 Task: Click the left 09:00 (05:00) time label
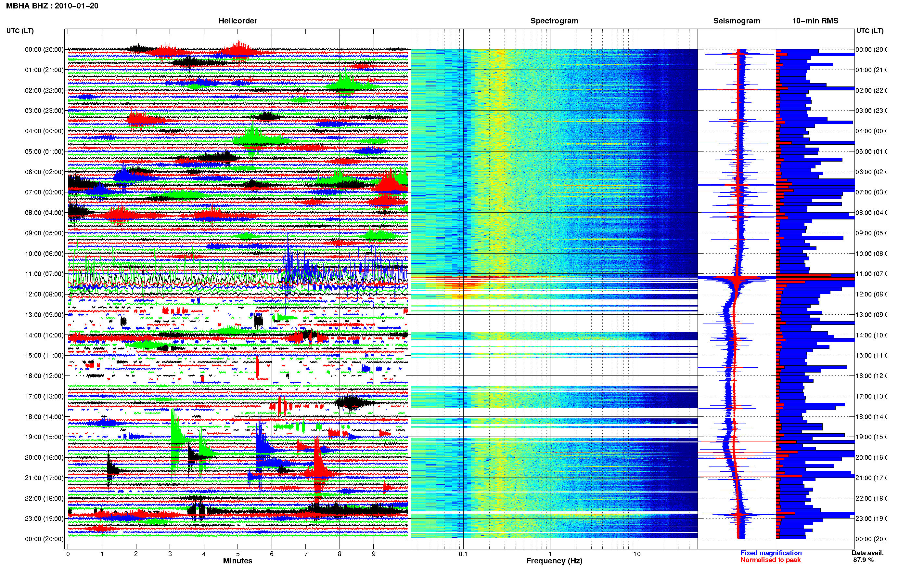coord(44,233)
